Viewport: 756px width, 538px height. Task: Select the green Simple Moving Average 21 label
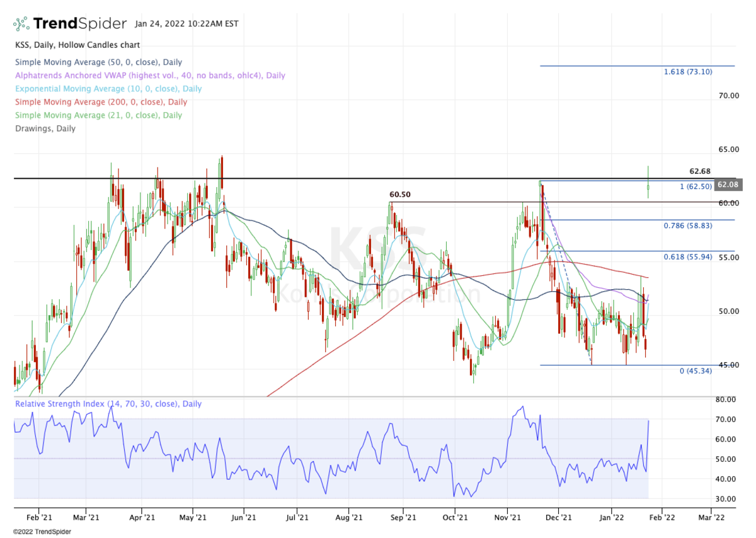coord(98,115)
